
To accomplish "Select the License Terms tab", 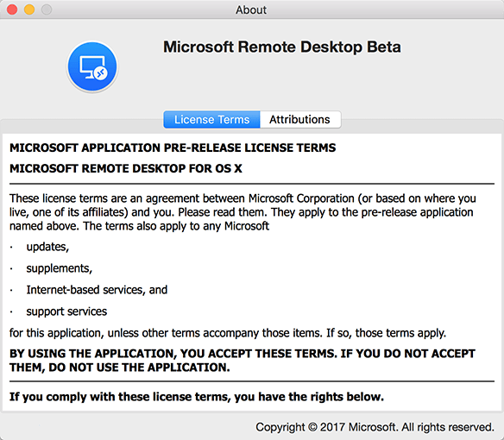I will [211, 120].
